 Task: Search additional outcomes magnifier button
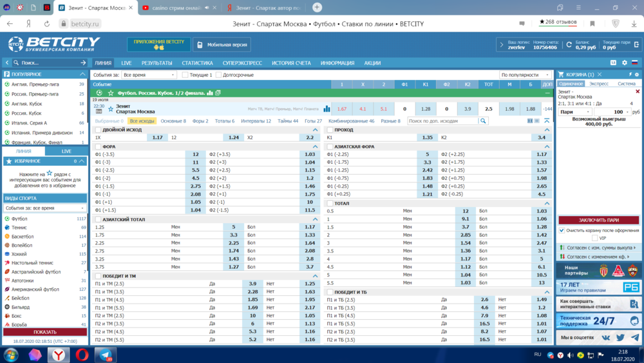pos(484,121)
